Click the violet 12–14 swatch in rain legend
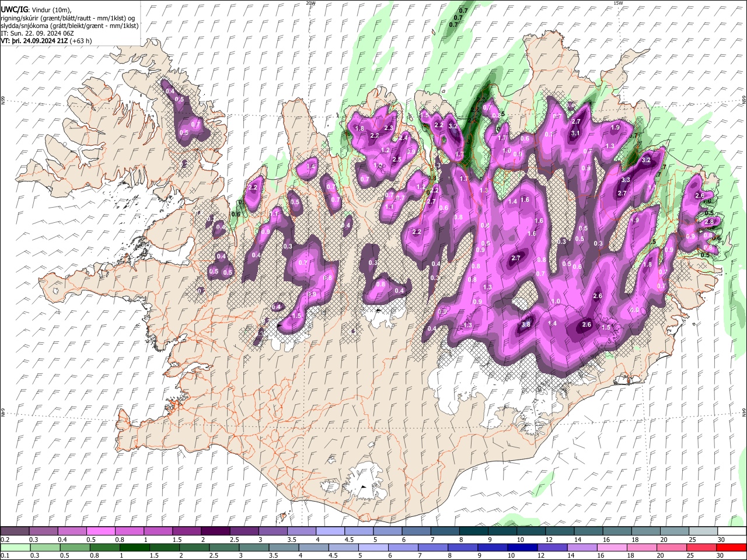 point(552,548)
